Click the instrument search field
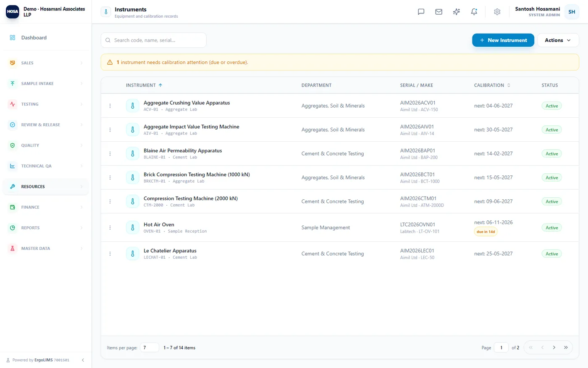The image size is (588, 368). pos(154,40)
